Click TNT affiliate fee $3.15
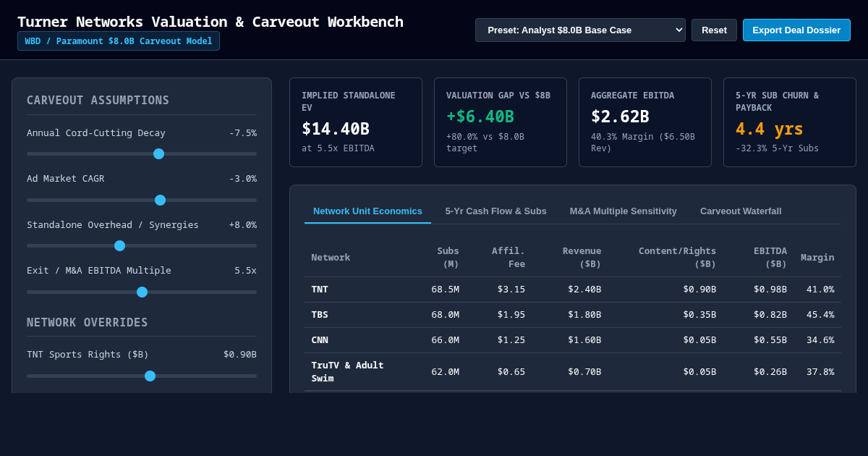Viewport: 868px width, 456px height. pyautogui.click(x=511, y=289)
